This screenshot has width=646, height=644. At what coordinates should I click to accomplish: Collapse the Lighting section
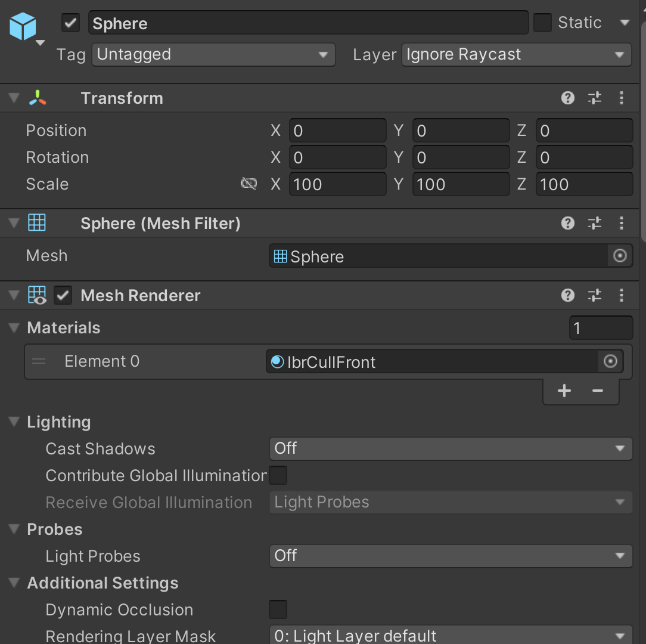13,422
